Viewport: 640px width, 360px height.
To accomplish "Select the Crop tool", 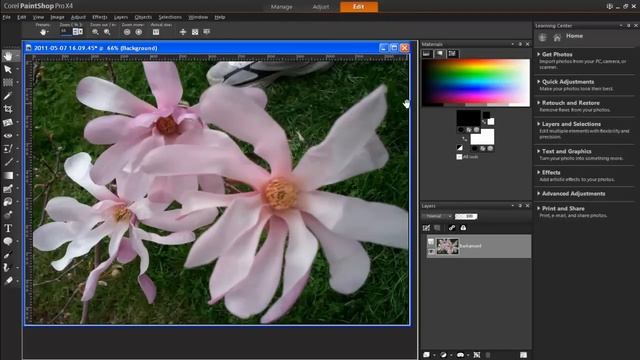I will [x=8, y=109].
